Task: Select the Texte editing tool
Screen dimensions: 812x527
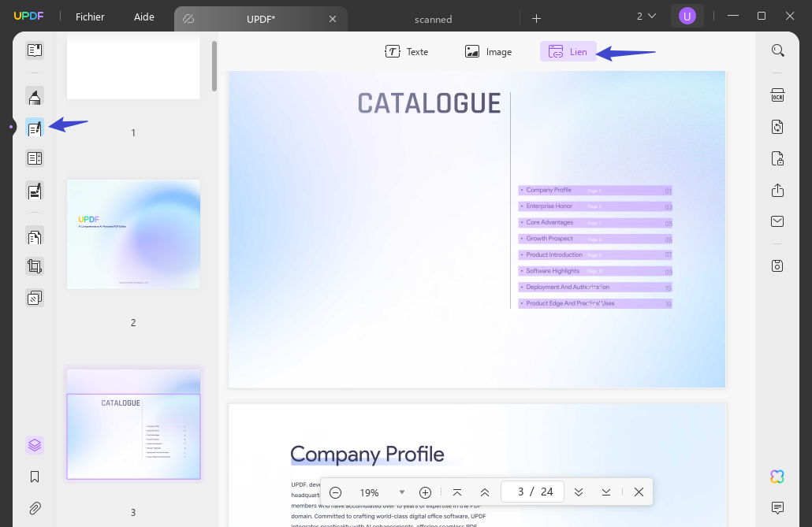Action: [407, 52]
